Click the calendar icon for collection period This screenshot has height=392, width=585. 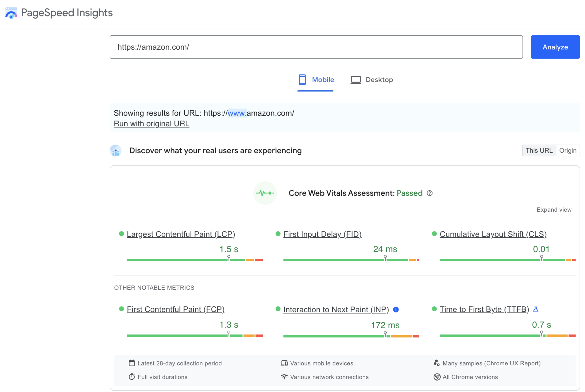132,363
